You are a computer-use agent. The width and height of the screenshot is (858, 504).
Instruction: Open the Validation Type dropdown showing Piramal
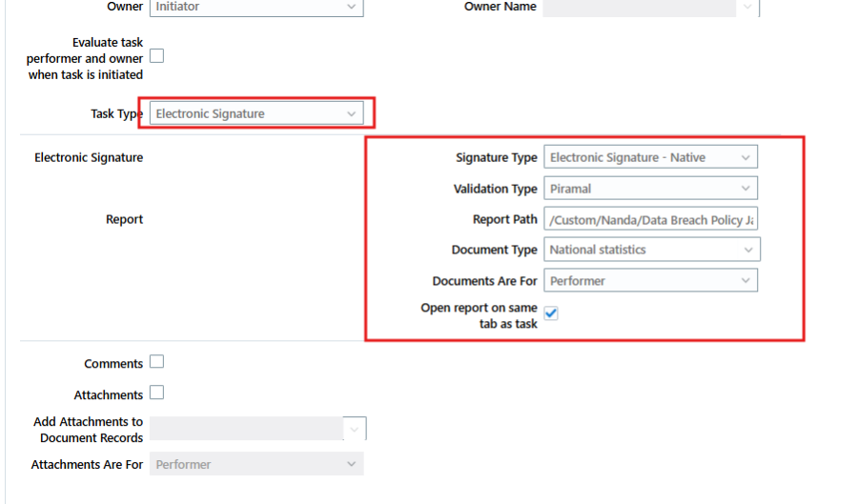[650, 188]
